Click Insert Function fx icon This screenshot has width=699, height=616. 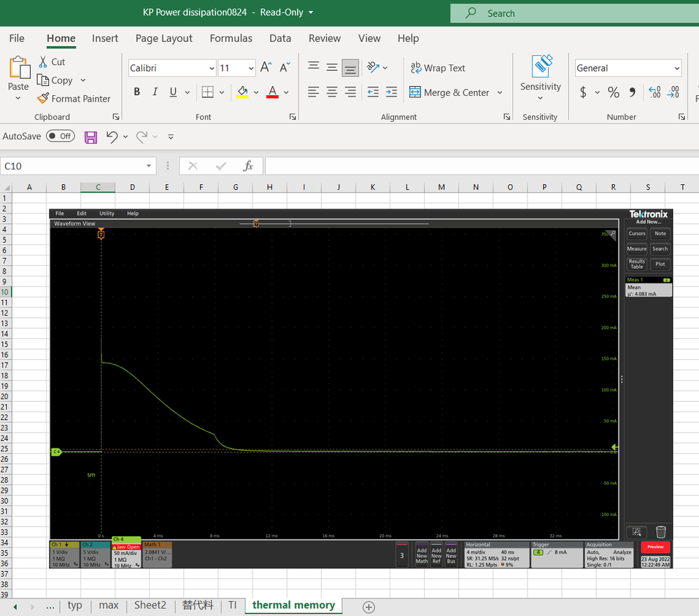(248, 166)
